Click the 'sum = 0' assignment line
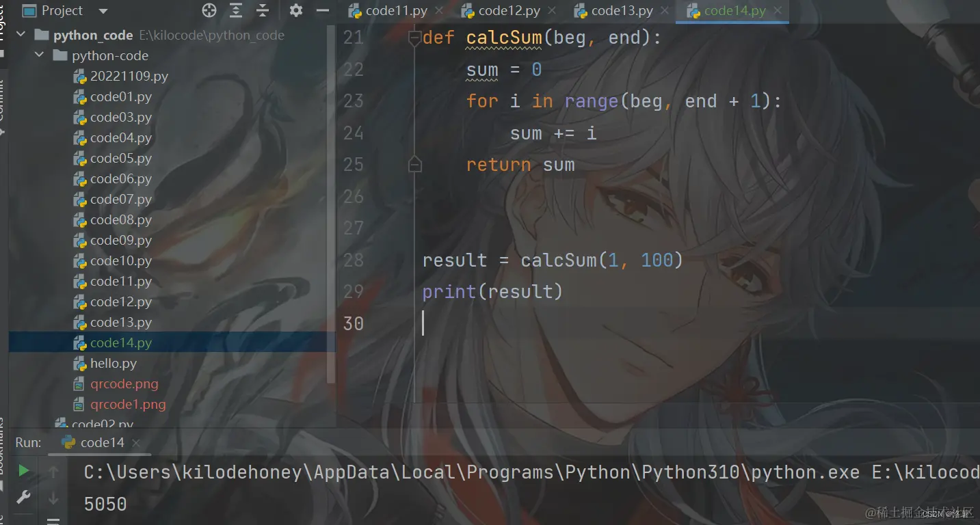Viewport: 980px width, 525px height. coord(504,70)
